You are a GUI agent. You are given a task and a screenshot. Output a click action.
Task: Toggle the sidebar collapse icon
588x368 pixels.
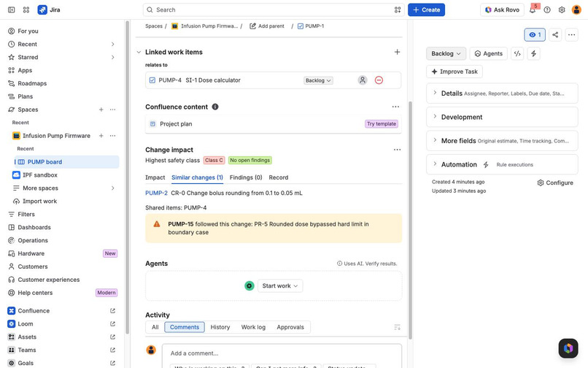11,9
